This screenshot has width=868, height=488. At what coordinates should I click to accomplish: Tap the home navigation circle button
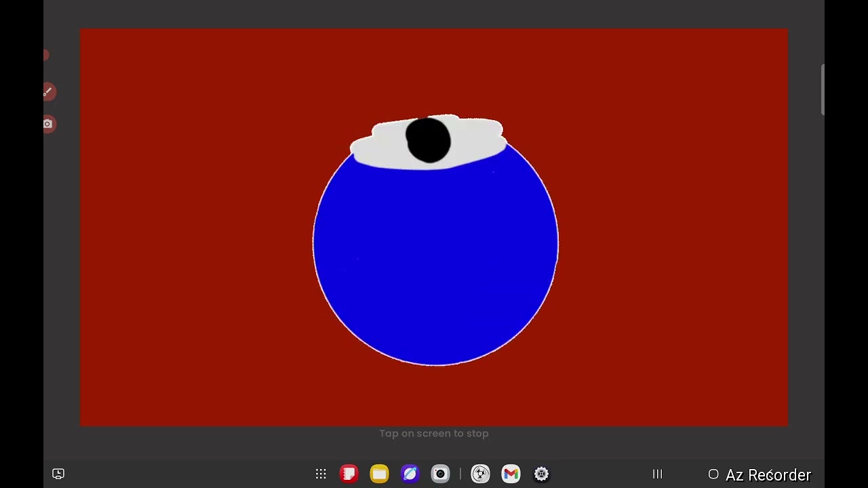[x=713, y=474]
